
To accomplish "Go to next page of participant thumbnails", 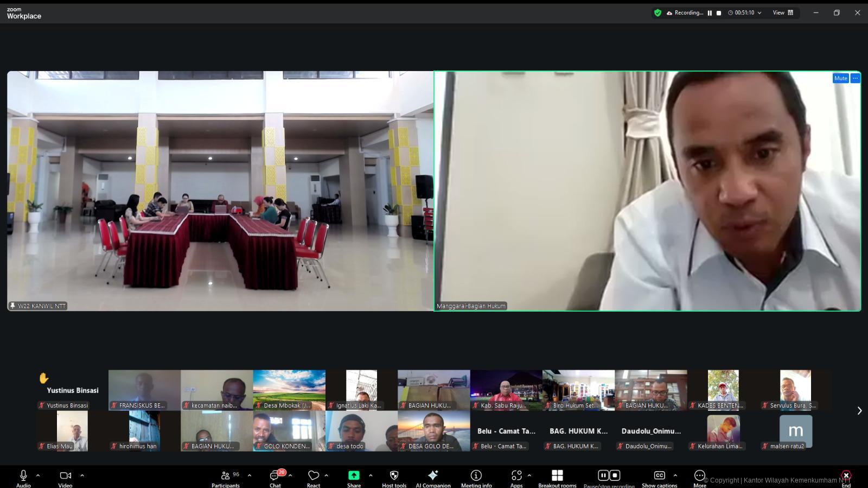I will pos(859,411).
